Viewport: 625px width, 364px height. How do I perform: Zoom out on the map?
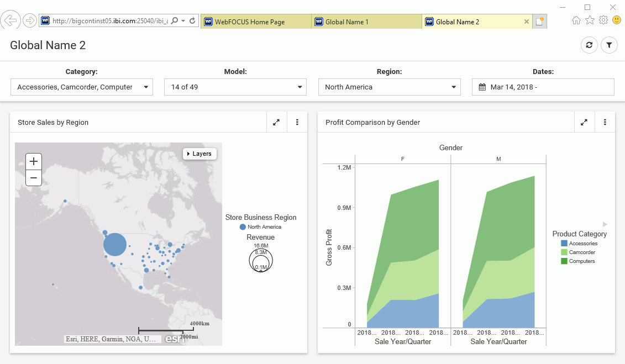pos(34,178)
